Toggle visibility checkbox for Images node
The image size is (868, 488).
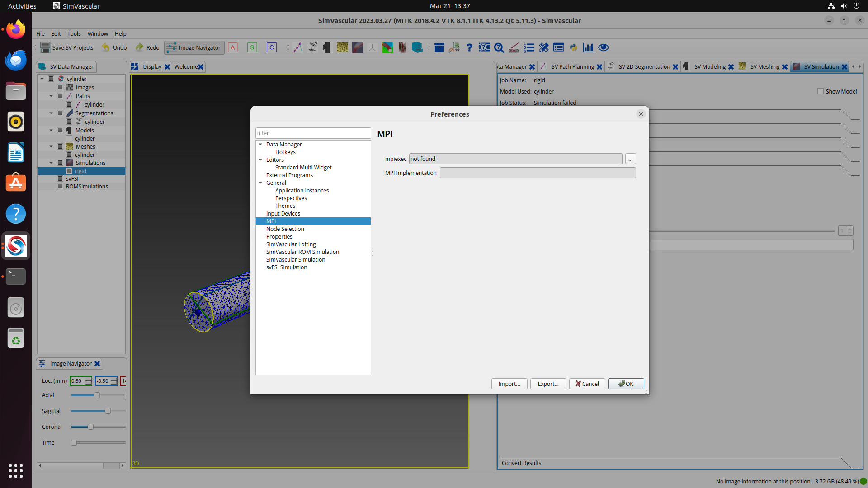coord(60,87)
